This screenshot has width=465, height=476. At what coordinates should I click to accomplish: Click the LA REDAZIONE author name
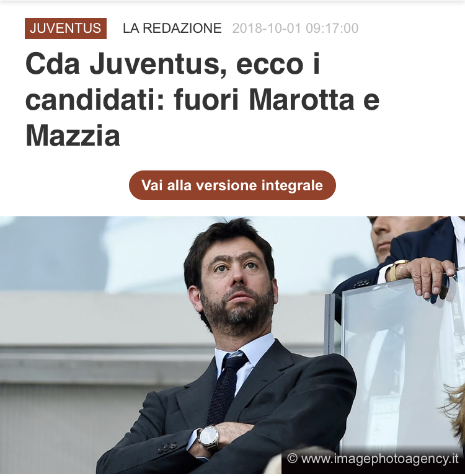(x=172, y=29)
